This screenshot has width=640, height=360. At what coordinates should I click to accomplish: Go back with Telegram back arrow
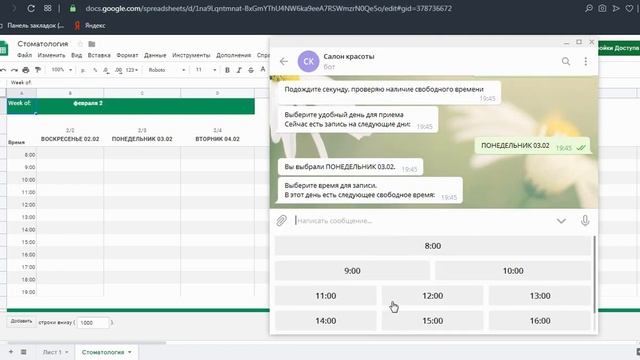pyautogui.click(x=284, y=61)
